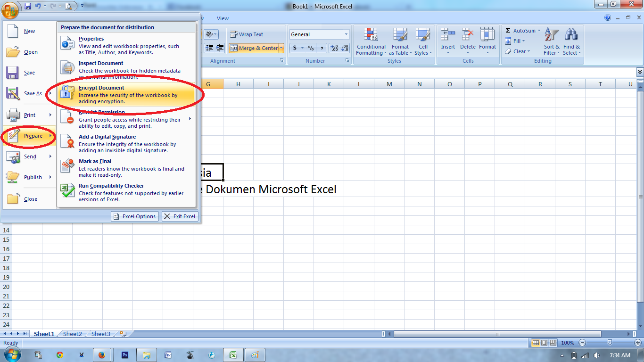The width and height of the screenshot is (644, 362).
Task: Click AutoSum sigma icon
Action: pos(508,31)
